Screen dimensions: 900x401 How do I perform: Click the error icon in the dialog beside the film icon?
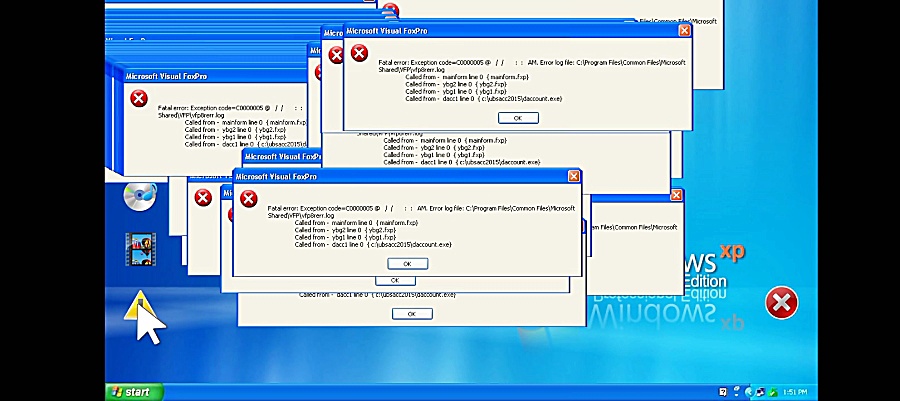coord(203,198)
